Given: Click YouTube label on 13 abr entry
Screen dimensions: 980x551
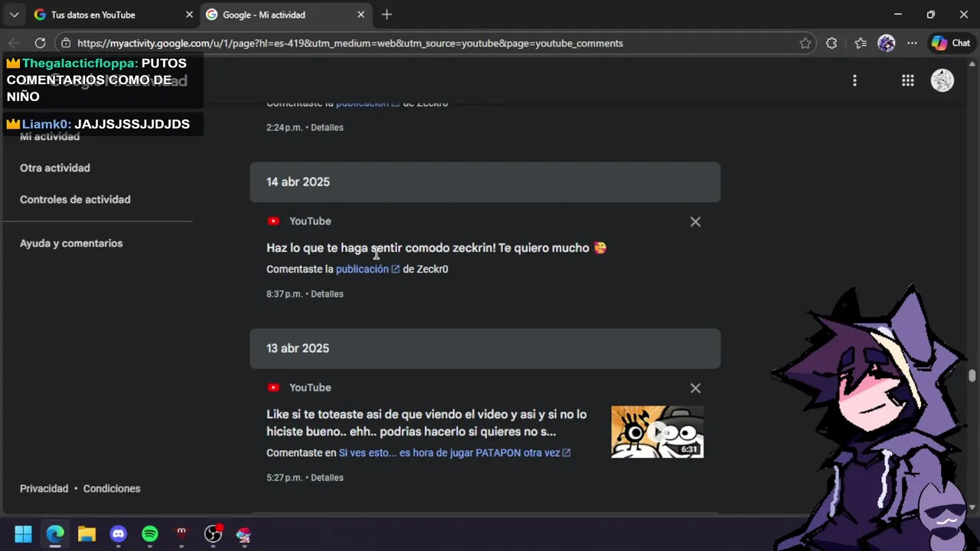Looking at the screenshot, I should [310, 388].
